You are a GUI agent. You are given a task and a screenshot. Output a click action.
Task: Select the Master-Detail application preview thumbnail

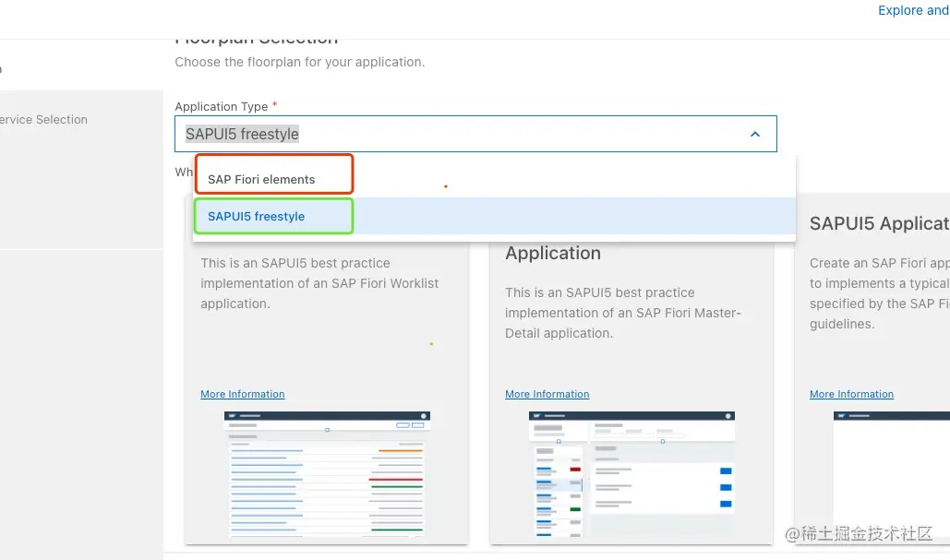point(631,474)
